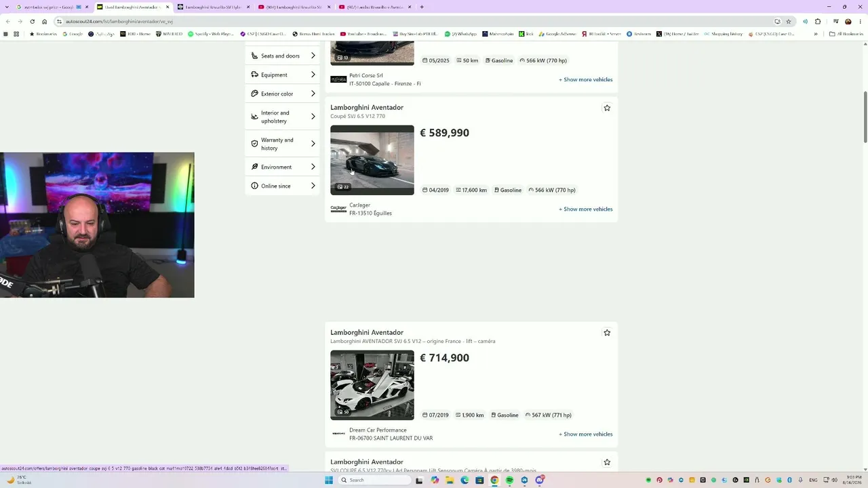Click the Petri Corse Srl dealer logo
This screenshot has height=488, width=868.
338,79
